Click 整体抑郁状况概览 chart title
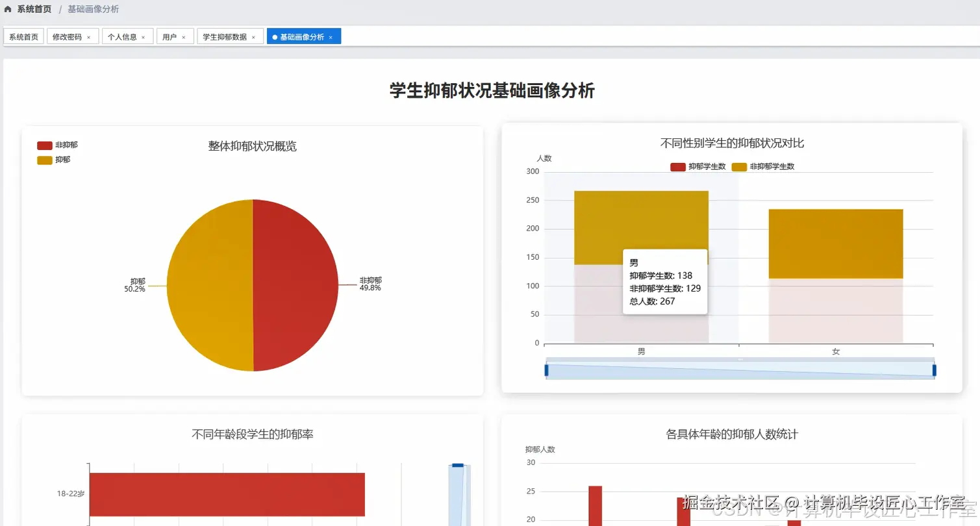This screenshot has height=526, width=980. (253, 147)
